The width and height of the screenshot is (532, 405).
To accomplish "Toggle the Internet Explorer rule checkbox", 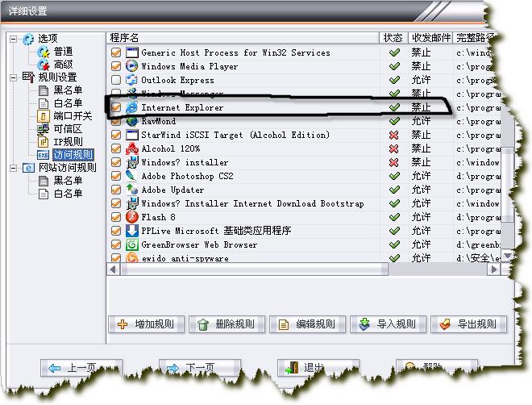I will tap(116, 107).
